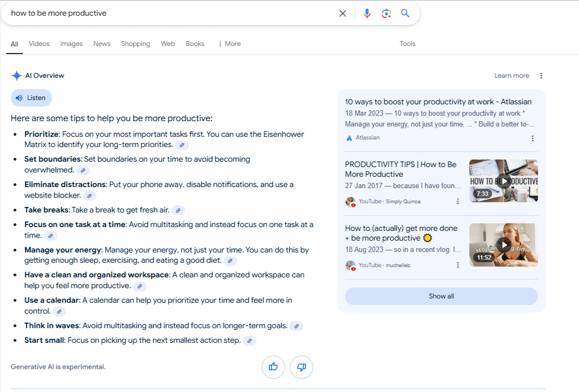Screen dimensions: 579x392
Task: Give thumbs up to AI Overview
Action: (273, 367)
